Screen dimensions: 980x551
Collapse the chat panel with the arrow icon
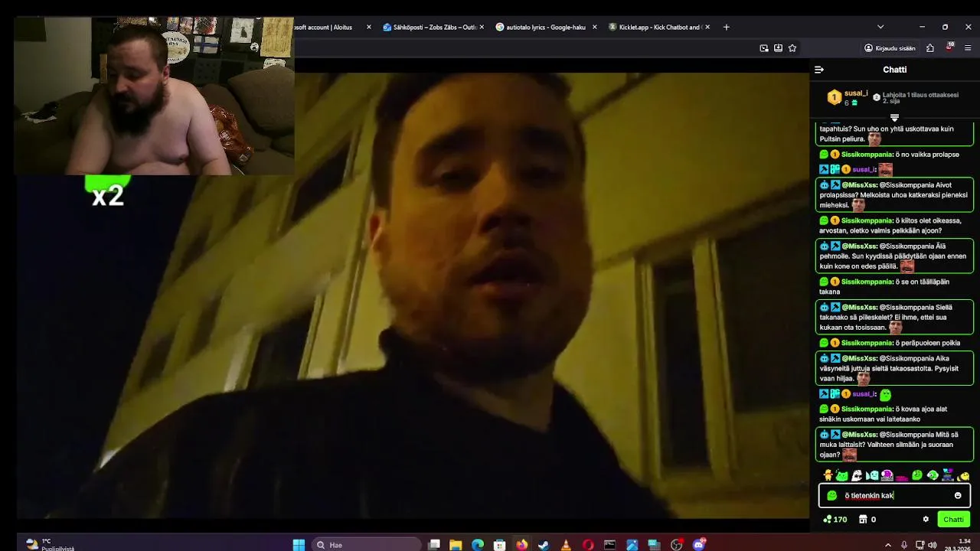[819, 70]
